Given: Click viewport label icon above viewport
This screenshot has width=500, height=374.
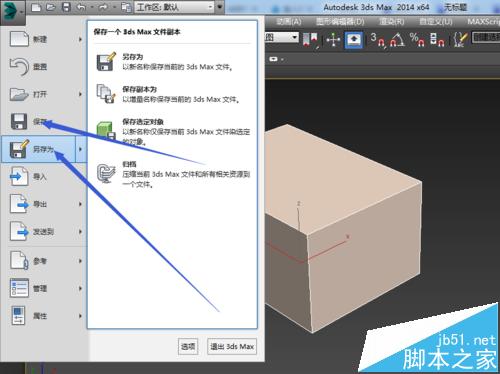Looking at the screenshot, I should point(274,59).
